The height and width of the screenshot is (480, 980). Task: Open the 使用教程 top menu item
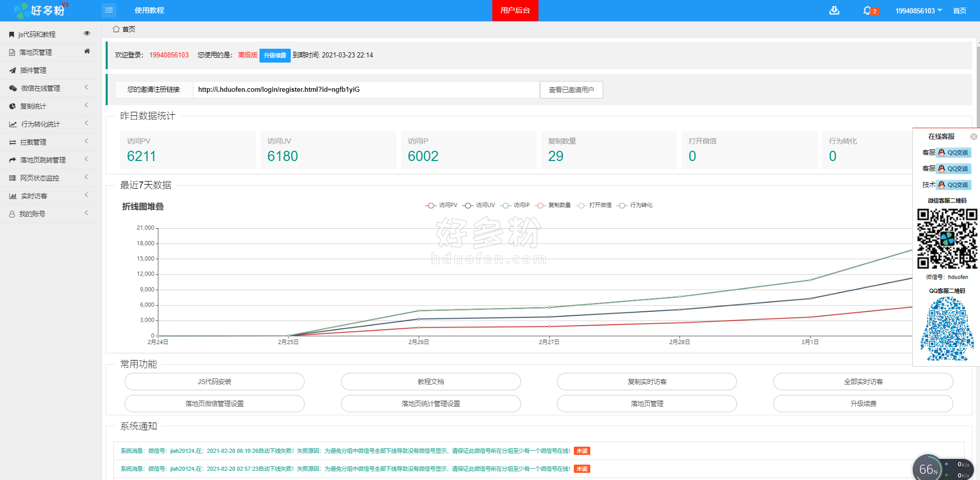[149, 10]
